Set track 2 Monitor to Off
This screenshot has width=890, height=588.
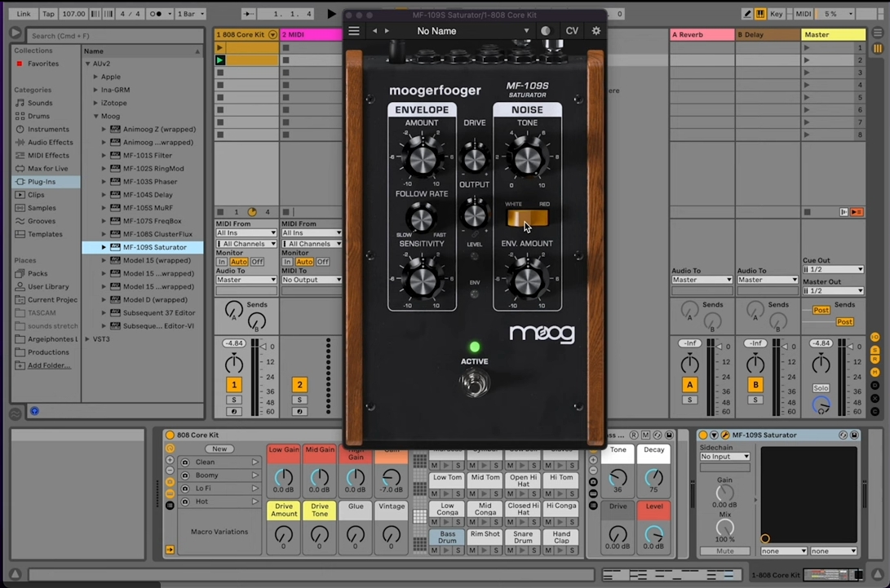pos(322,262)
